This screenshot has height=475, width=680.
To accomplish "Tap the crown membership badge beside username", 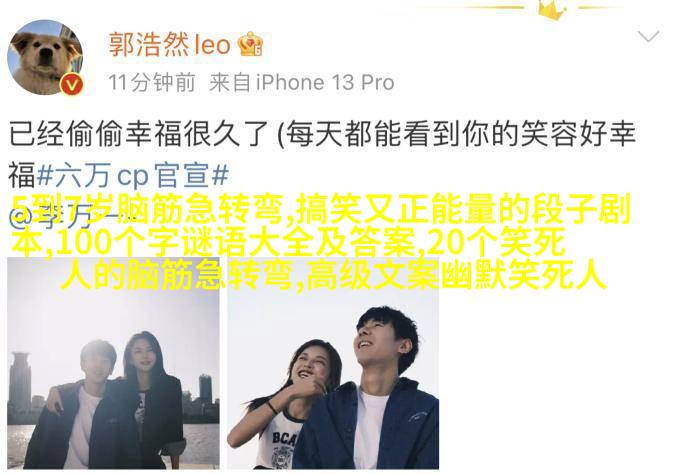I will pyautogui.click(x=250, y=44).
